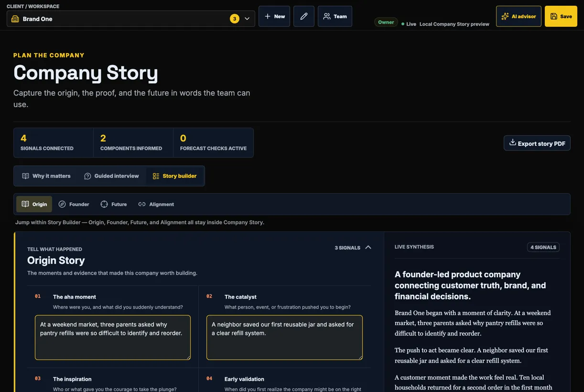Click 3 SIGNALS label in Origin Story
584x392 pixels.
pyautogui.click(x=347, y=248)
